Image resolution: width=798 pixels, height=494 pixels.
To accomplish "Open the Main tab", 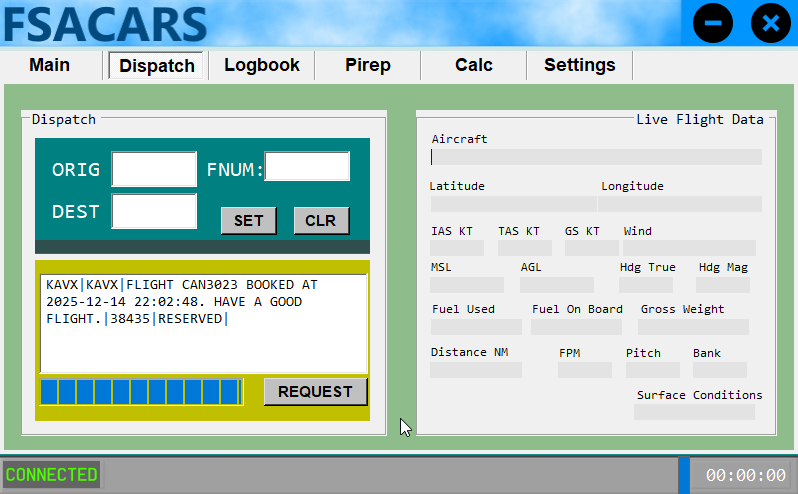I will [50, 65].
